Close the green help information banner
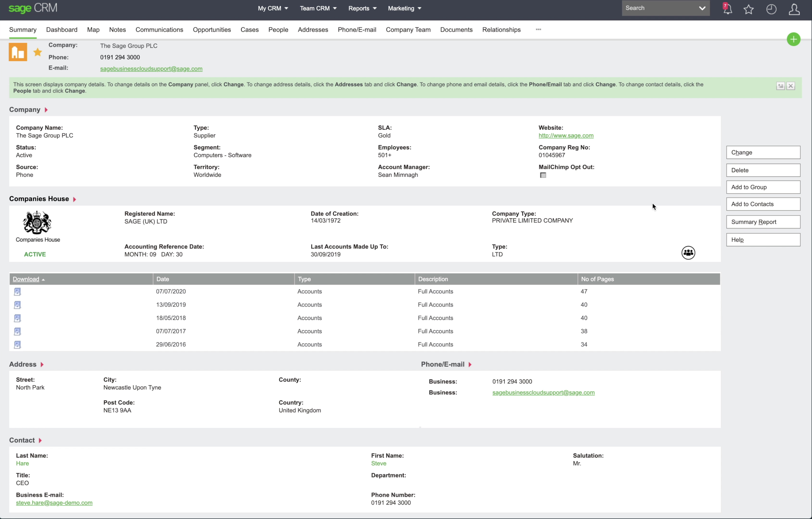This screenshot has width=812, height=519. tap(791, 86)
